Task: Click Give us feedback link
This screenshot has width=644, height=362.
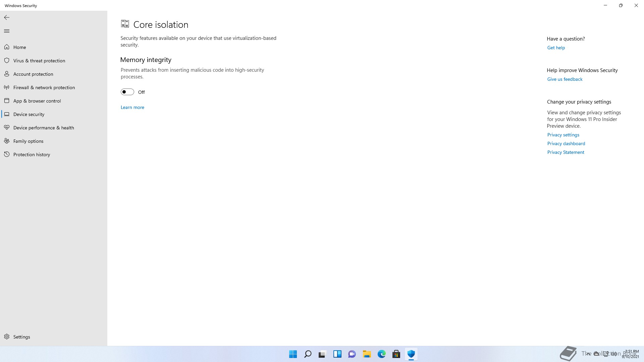Action: click(x=565, y=79)
